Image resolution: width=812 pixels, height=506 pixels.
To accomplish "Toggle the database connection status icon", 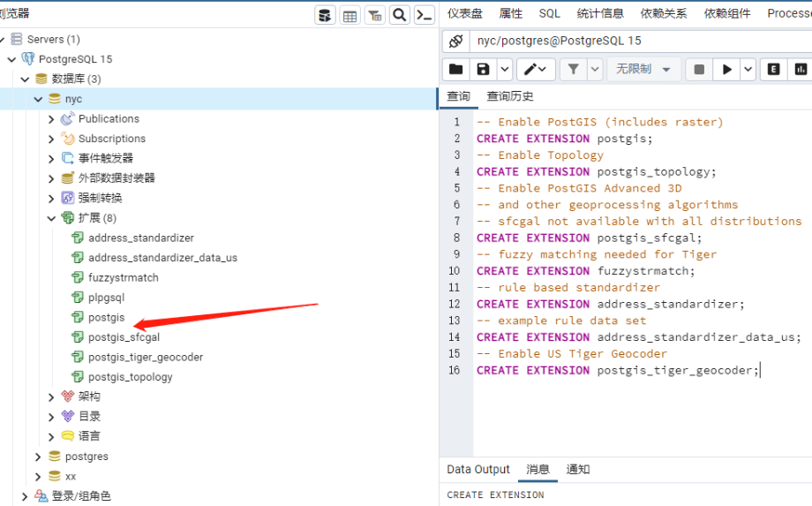I will [x=455, y=41].
